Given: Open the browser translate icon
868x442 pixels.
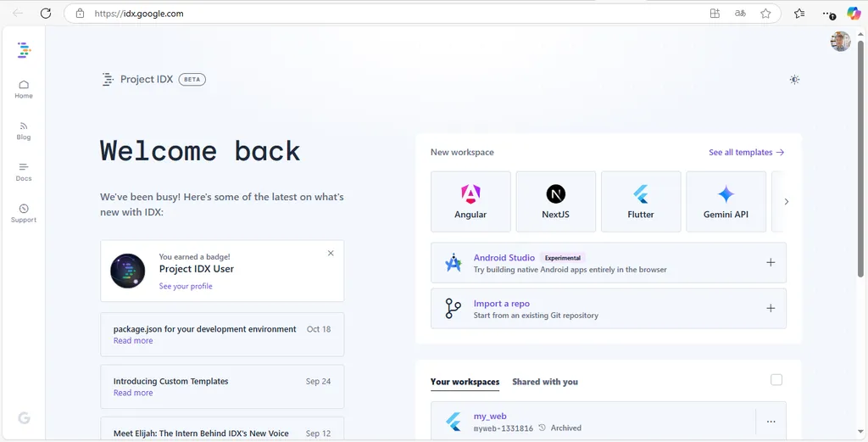Looking at the screenshot, I should click(740, 14).
